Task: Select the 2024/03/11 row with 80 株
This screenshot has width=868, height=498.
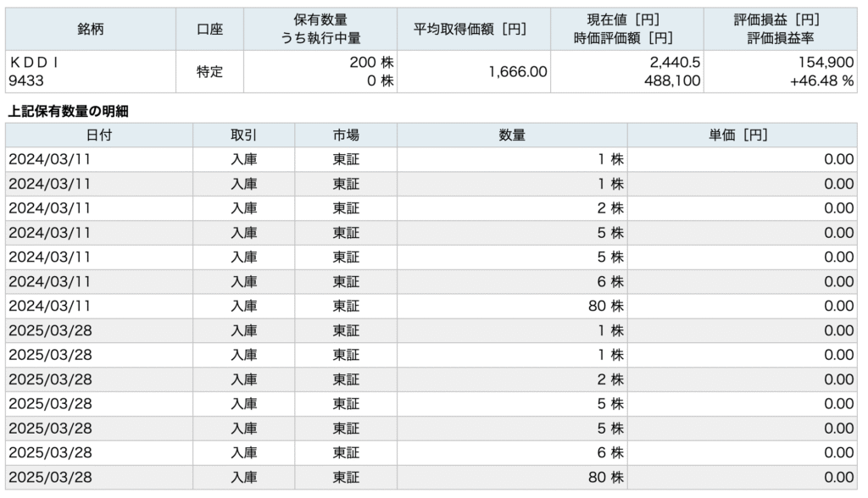Action: pyautogui.click(x=431, y=306)
